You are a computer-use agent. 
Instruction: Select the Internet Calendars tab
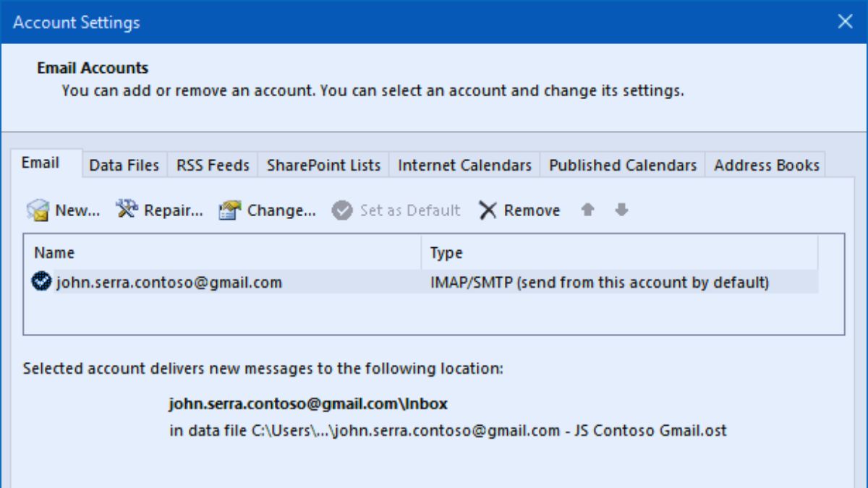[x=464, y=166]
